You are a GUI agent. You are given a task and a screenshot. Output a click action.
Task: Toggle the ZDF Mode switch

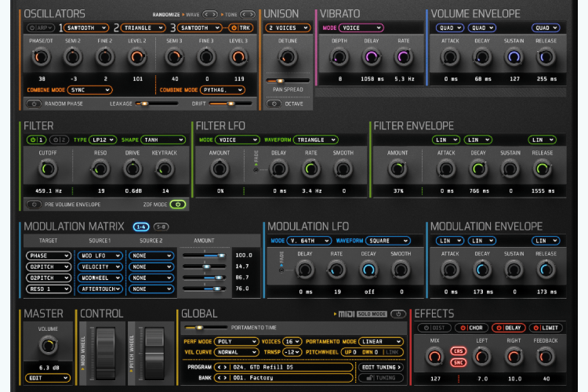coord(178,205)
